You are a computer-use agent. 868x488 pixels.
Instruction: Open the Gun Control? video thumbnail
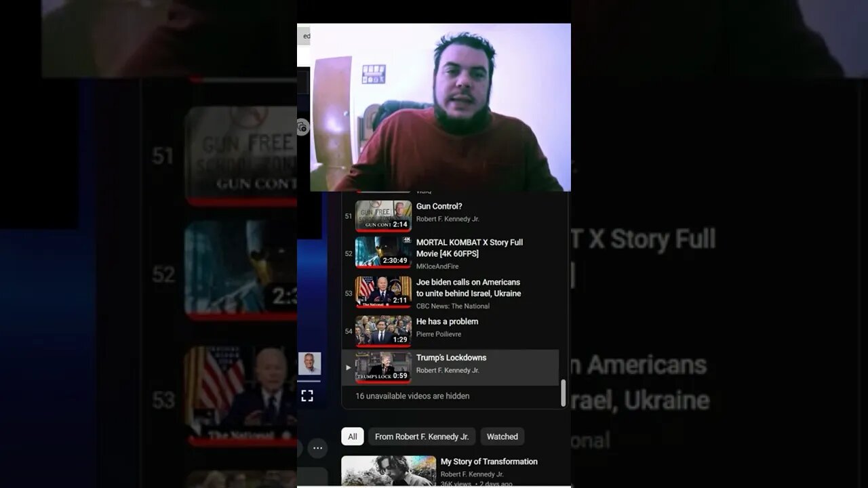point(383,216)
